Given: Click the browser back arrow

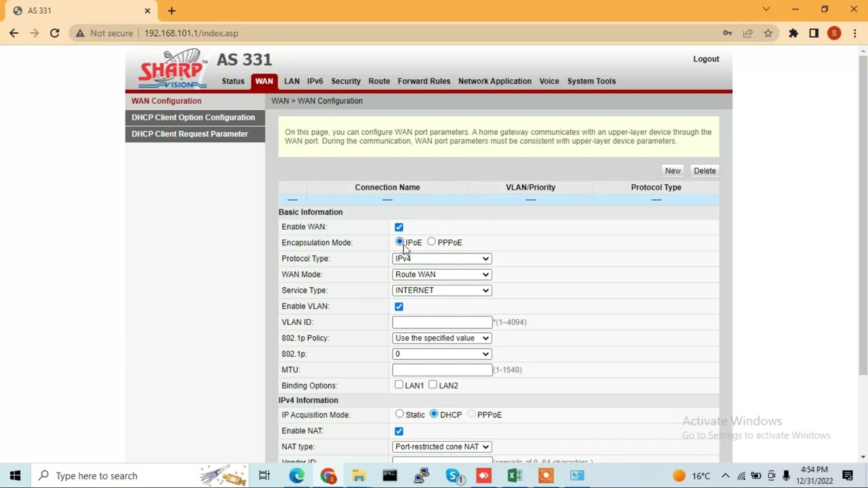Looking at the screenshot, I should [x=14, y=33].
